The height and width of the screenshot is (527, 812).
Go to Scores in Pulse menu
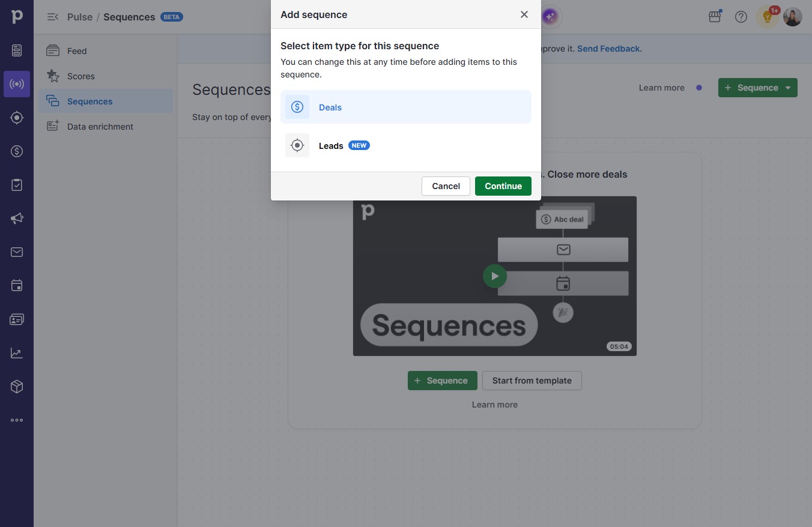pyautogui.click(x=106, y=76)
